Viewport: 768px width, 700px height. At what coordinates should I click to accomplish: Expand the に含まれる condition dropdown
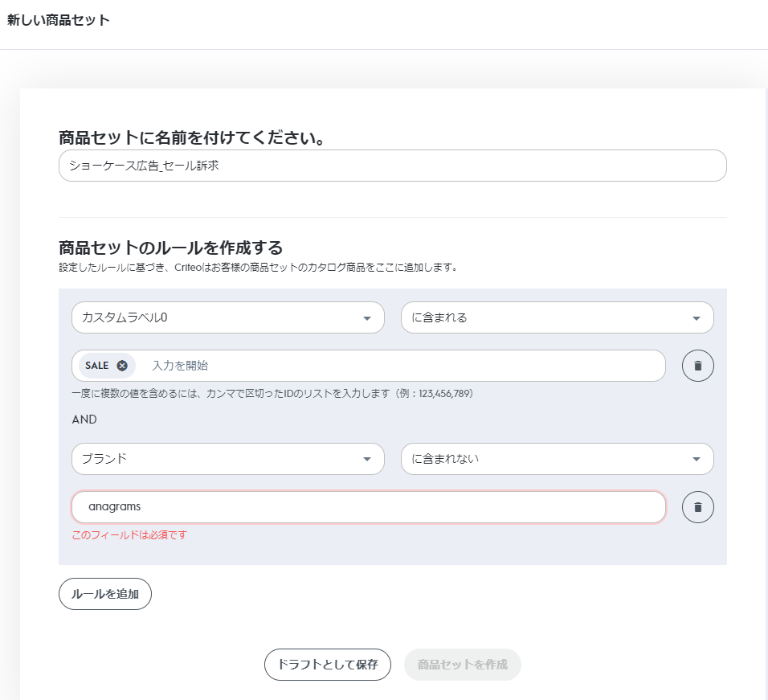click(557, 317)
